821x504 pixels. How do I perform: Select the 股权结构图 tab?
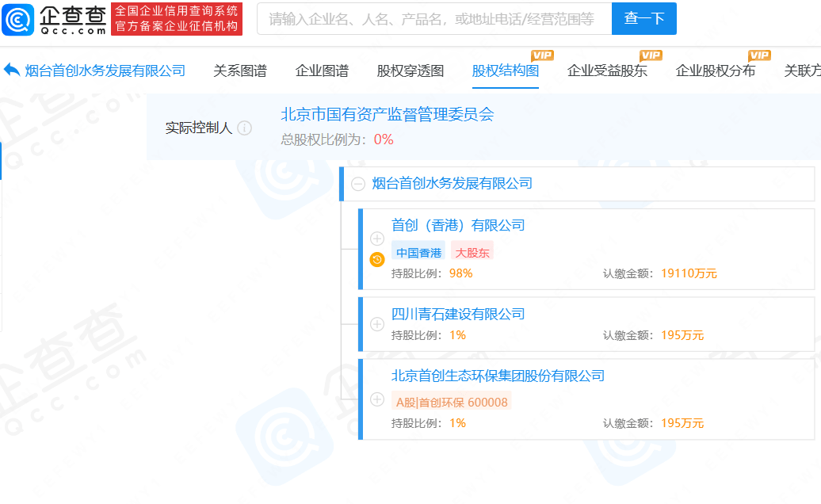(x=506, y=71)
